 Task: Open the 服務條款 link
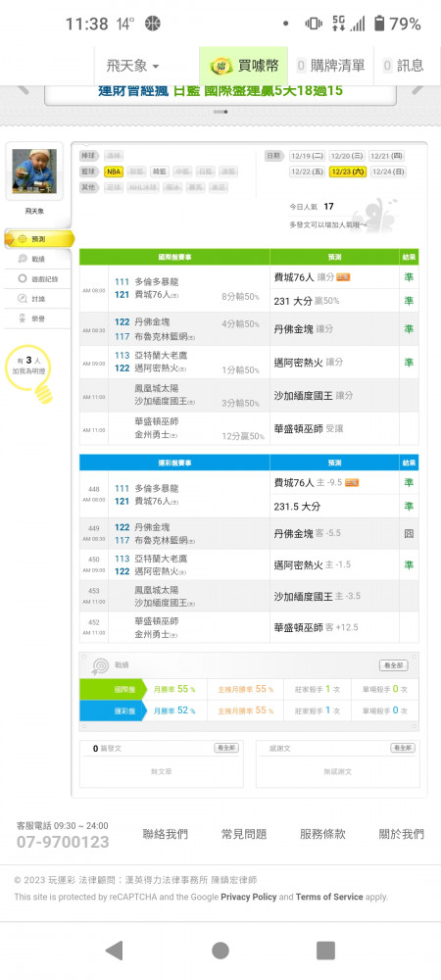click(322, 834)
